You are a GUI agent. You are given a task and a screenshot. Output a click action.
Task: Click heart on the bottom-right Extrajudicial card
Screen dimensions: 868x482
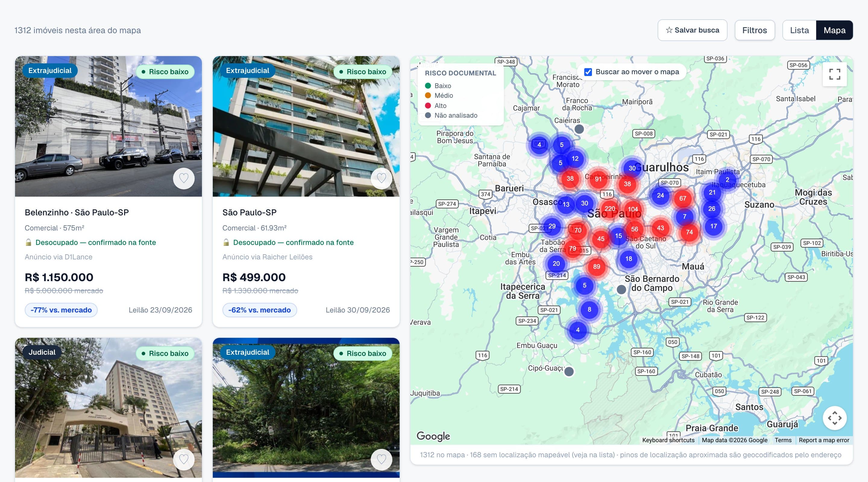(x=382, y=459)
